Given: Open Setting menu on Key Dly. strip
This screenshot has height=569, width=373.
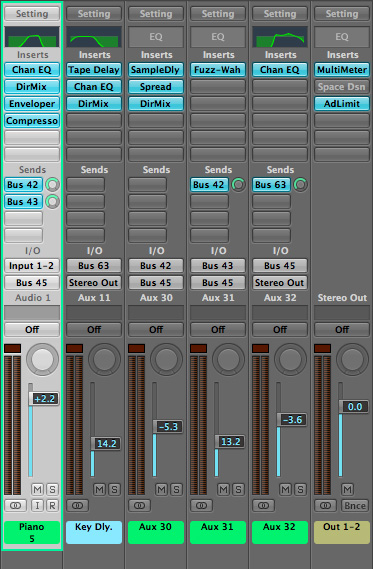Looking at the screenshot, I should [x=94, y=14].
